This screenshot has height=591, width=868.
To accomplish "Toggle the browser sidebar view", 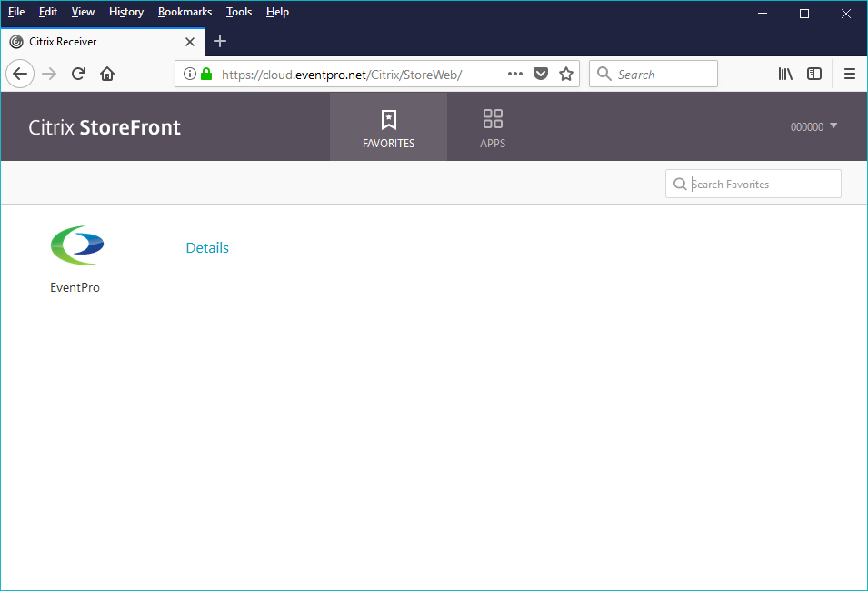I will [814, 74].
